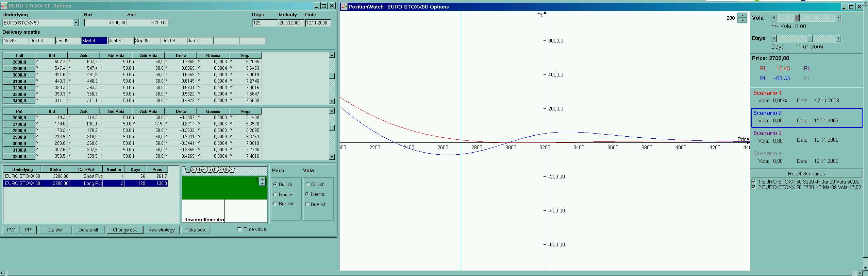868x276 pixels.
Task: Open the Underlying dropdown list
Action: 76,23
